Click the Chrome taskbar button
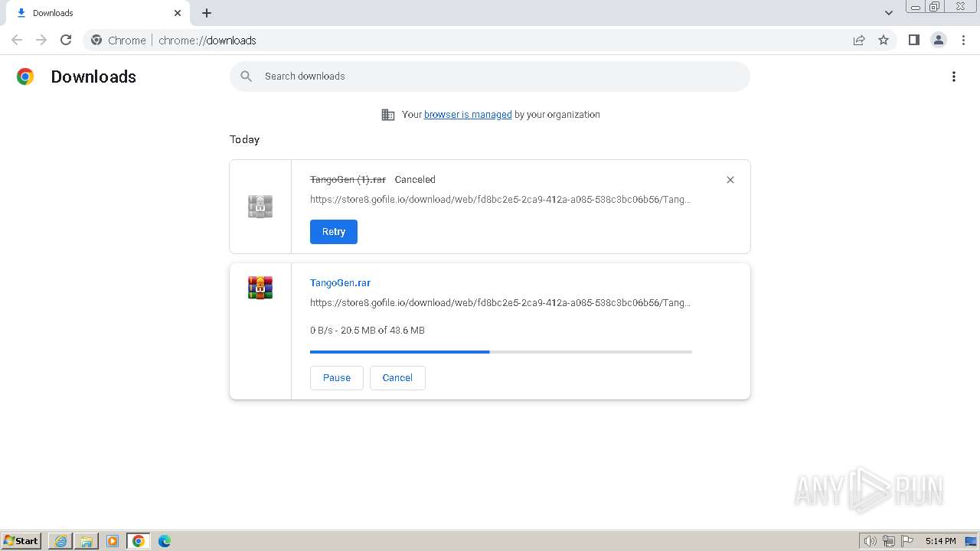The width and height of the screenshot is (980, 551). pos(139,541)
